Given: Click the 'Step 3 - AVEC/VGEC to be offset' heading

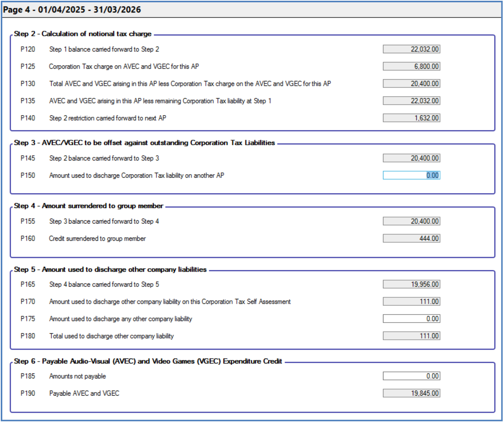Looking at the screenshot, I should 144,143.
